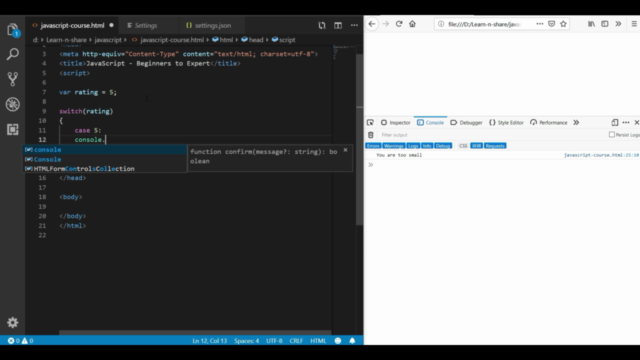Open the Search view in activity bar
The width and height of the screenshot is (640, 360).
pyautogui.click(x=13, y=54)
